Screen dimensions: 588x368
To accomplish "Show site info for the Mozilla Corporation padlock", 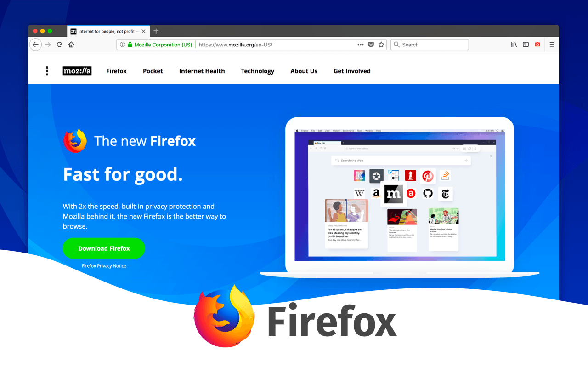I will (x=130, y=45).
